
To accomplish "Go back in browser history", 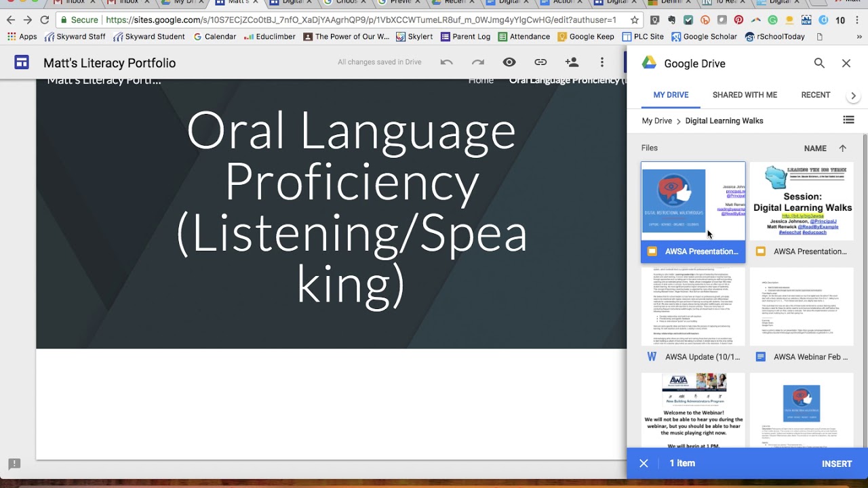I will point(12,20).
